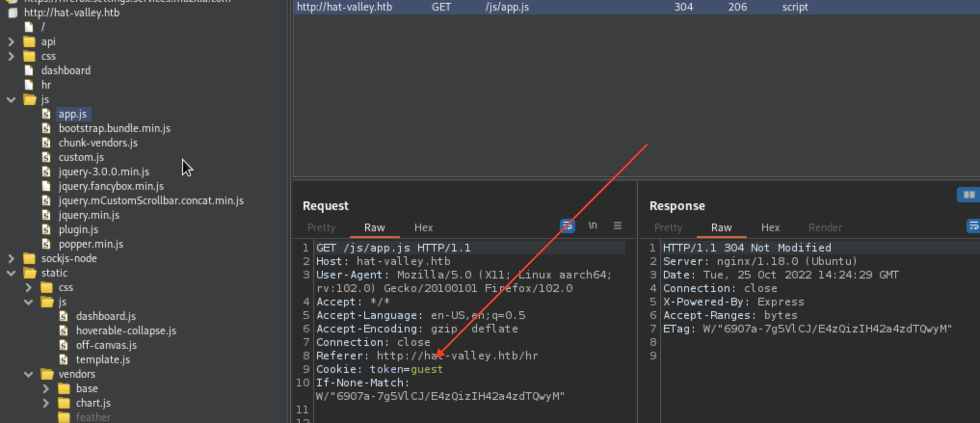Switch to side-by-side layout icon
Image resolution: width=980 pixels, height=423 pixels.
968,195
